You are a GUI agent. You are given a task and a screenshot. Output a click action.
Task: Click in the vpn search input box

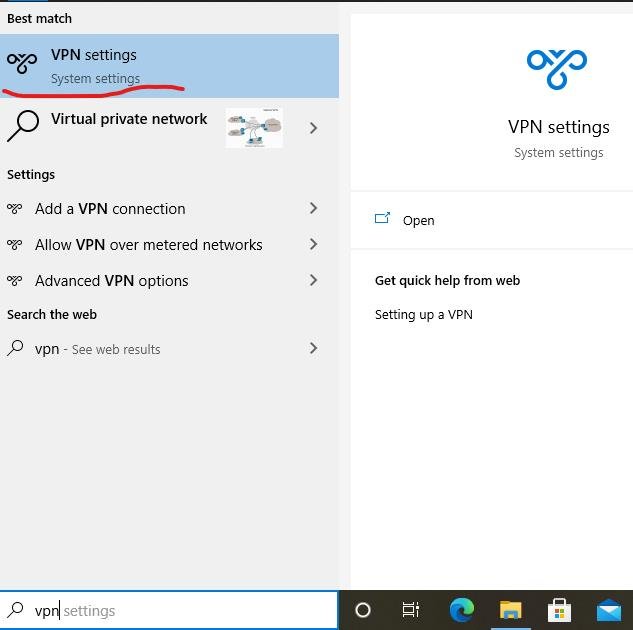(169, 610)
